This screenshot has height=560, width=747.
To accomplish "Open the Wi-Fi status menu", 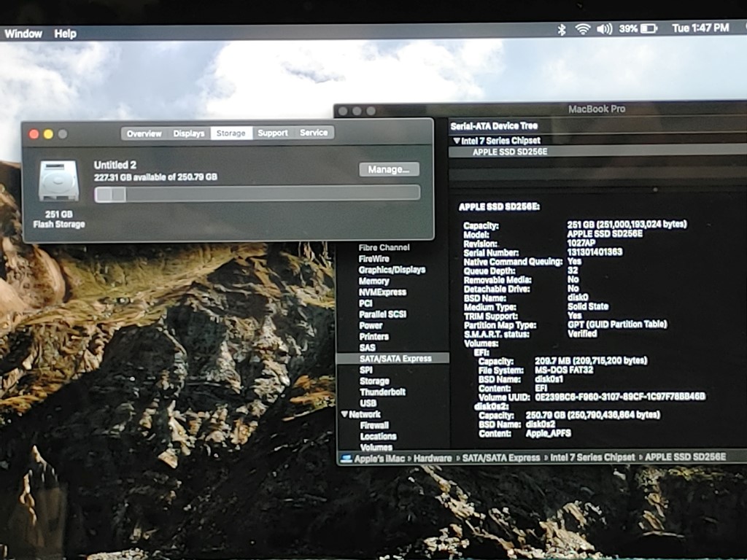I will pyautogui.click(x=583, y=29).
